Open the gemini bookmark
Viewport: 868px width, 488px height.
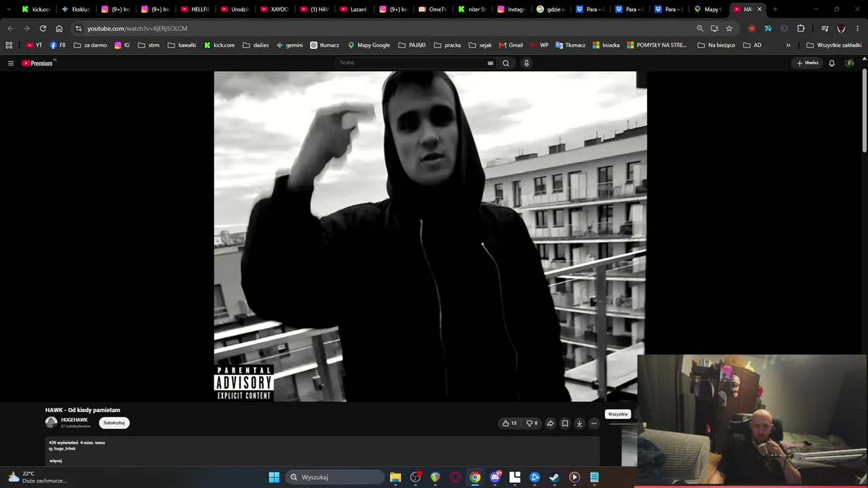coord(290,45)
